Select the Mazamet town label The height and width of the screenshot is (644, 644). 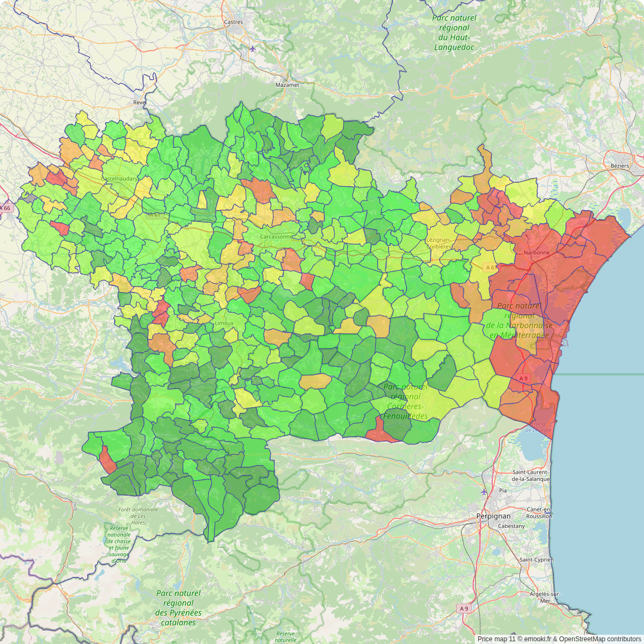point(287,85)
